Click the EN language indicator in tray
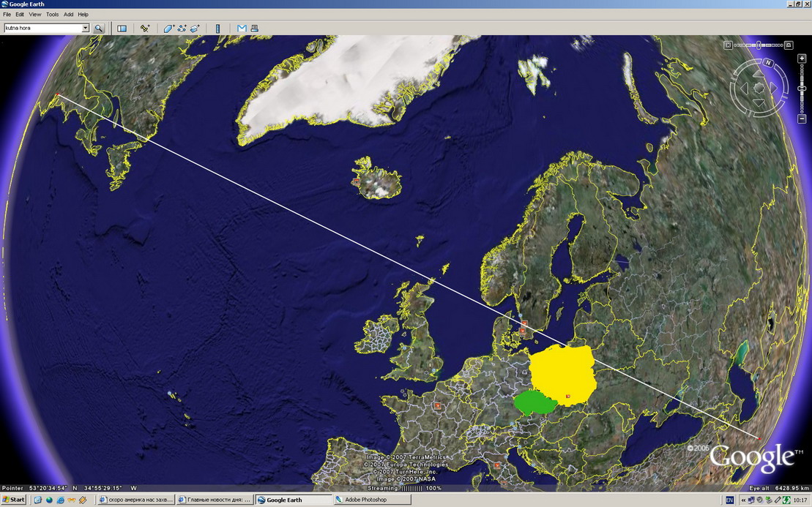 click(730, 500)
